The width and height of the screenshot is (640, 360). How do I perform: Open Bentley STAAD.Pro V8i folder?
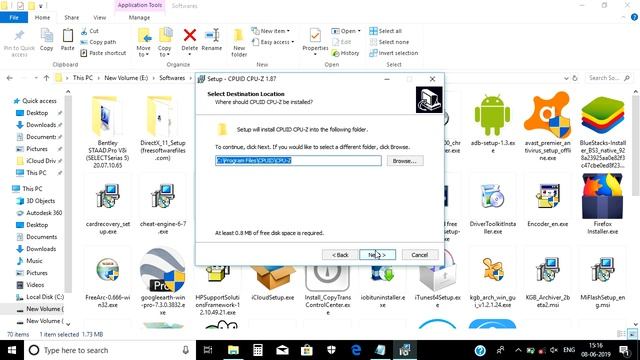pyautogui.click(x=105, y=116)
